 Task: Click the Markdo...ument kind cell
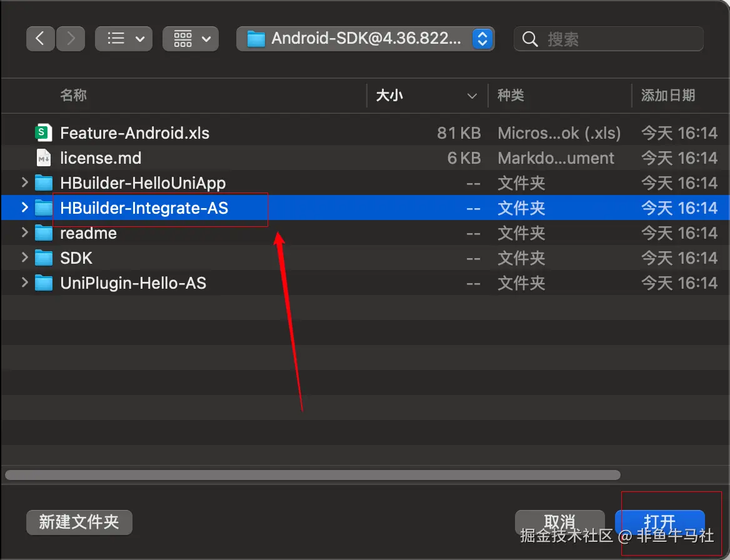(556, 158)
